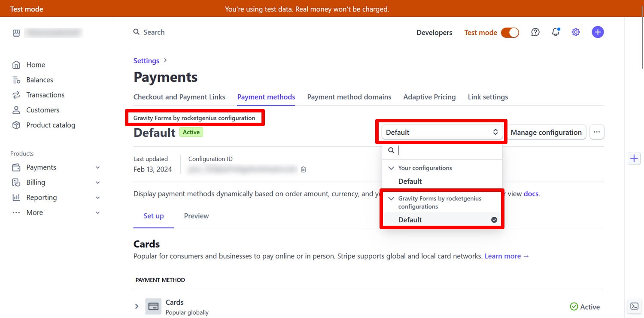Select the Payment methods tab
This screenshot has width=644, height=318.
tap(266, 97)
